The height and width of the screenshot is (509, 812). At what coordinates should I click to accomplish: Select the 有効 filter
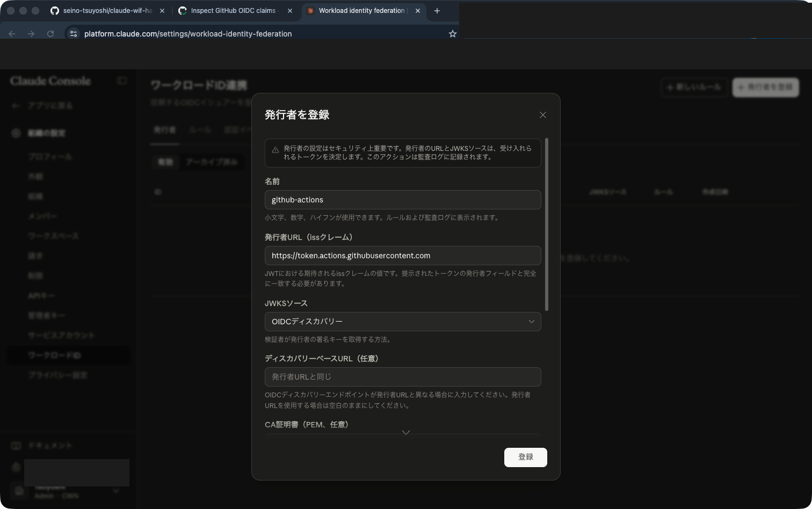(x=165, y=162)
